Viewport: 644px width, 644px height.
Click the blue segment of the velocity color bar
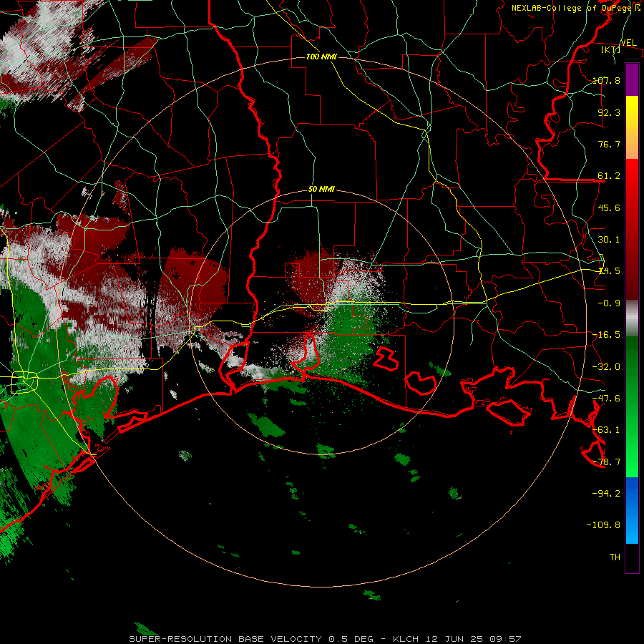(632, 510)
